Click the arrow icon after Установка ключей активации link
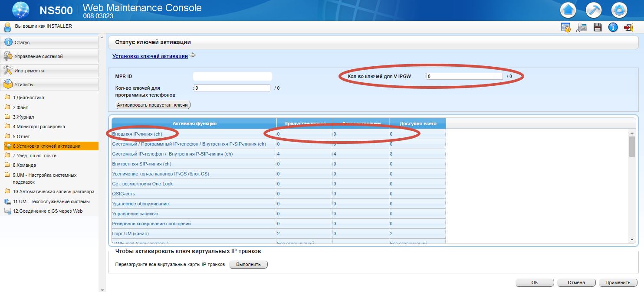Screen dimensions: 644x292 pyautogui.click(x=193, y=55)
